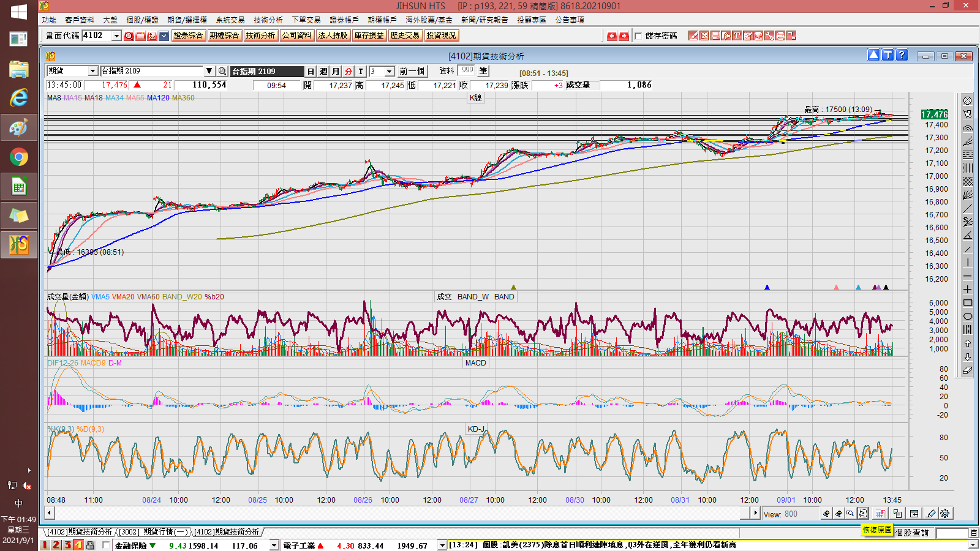Click the 期權綜合 button
The width and height of the screenshot is (980, 551).
click(x=224, y=36)
